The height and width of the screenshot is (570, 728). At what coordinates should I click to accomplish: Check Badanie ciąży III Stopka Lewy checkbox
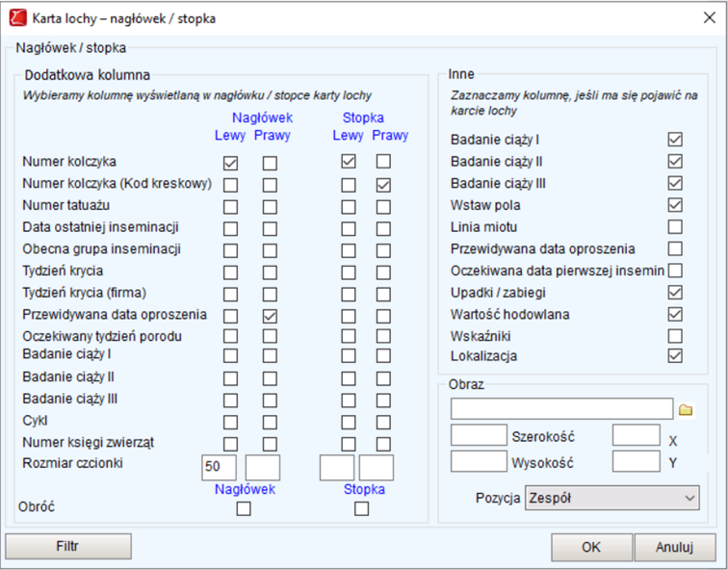[x=349, y=401]
